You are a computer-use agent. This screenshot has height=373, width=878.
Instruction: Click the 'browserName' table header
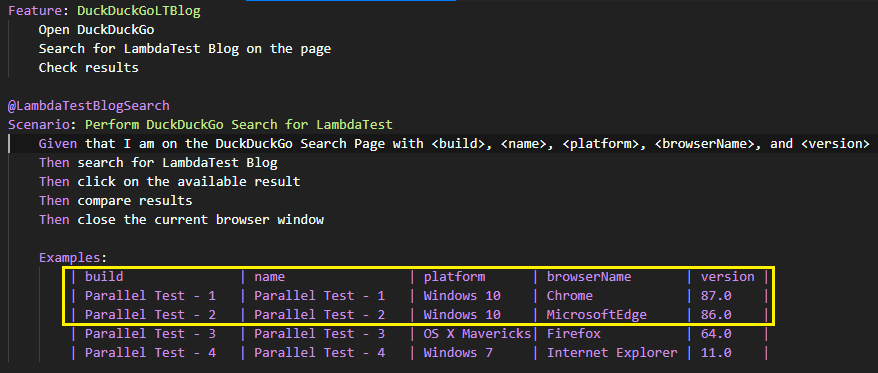(589, 277)
